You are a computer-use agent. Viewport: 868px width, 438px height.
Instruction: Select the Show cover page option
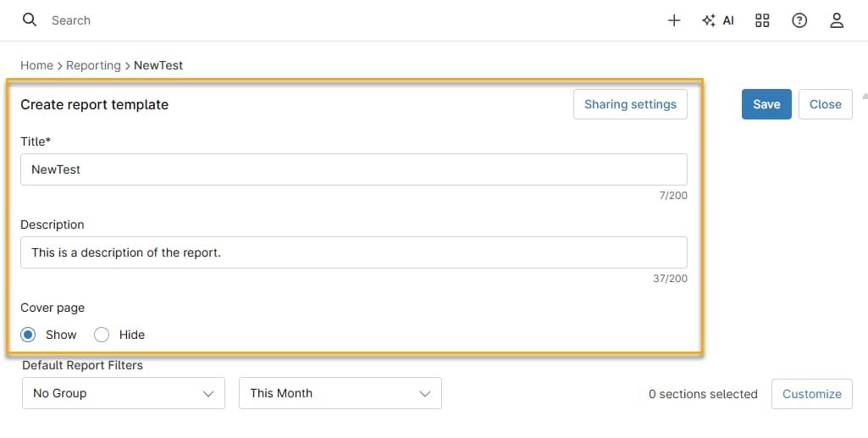click(x=29, y=335)
